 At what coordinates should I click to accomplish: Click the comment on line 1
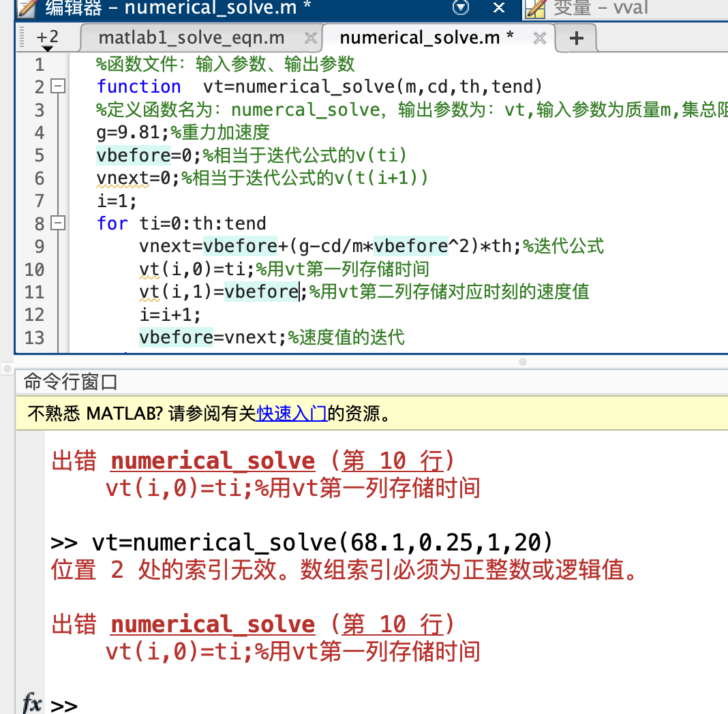pos(225,64)
